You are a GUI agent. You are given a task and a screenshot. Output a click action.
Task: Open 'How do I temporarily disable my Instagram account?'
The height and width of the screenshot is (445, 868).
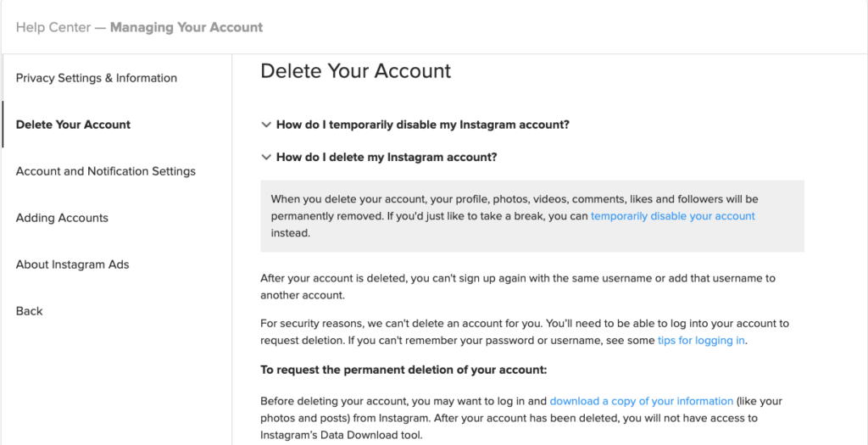(422, 125)
